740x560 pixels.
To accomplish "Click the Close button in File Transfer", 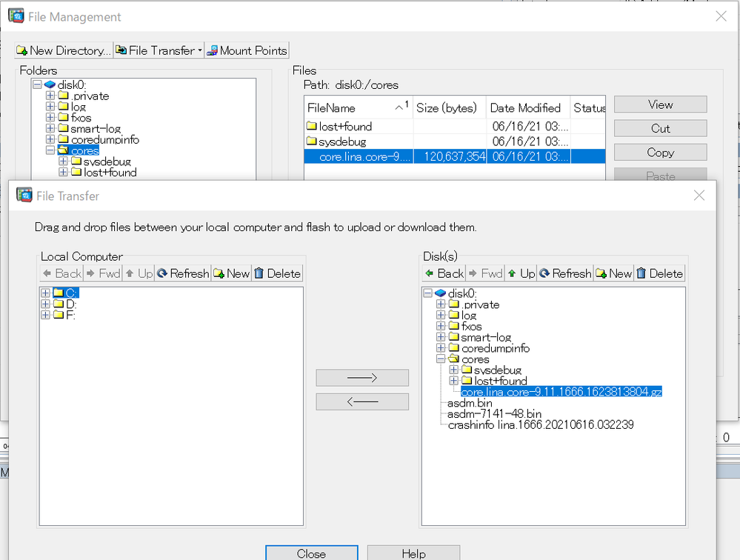I will 311,553.
